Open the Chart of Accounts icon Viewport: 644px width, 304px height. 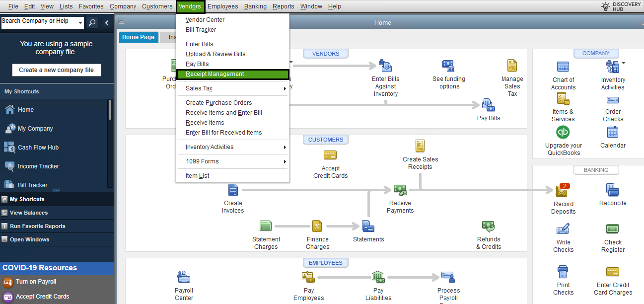[563, 67]
